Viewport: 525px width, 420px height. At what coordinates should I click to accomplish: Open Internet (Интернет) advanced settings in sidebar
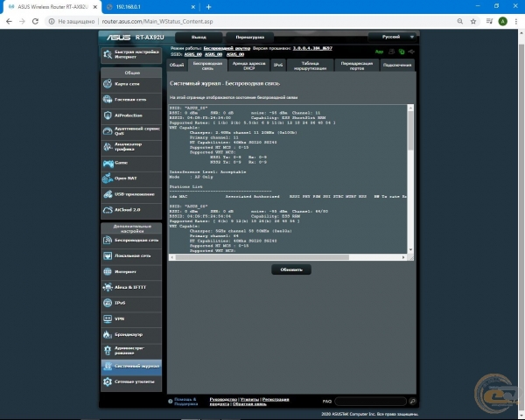pyautogui.click(x=131, y=271)
